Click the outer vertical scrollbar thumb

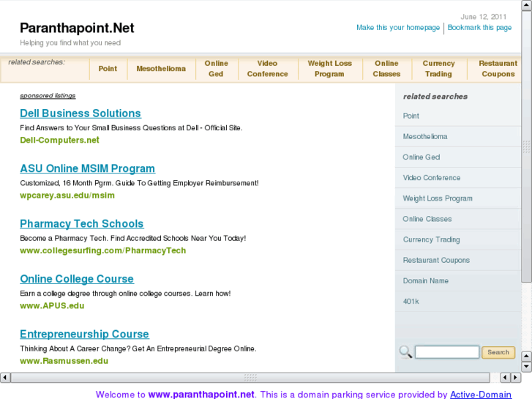point(527,146)
